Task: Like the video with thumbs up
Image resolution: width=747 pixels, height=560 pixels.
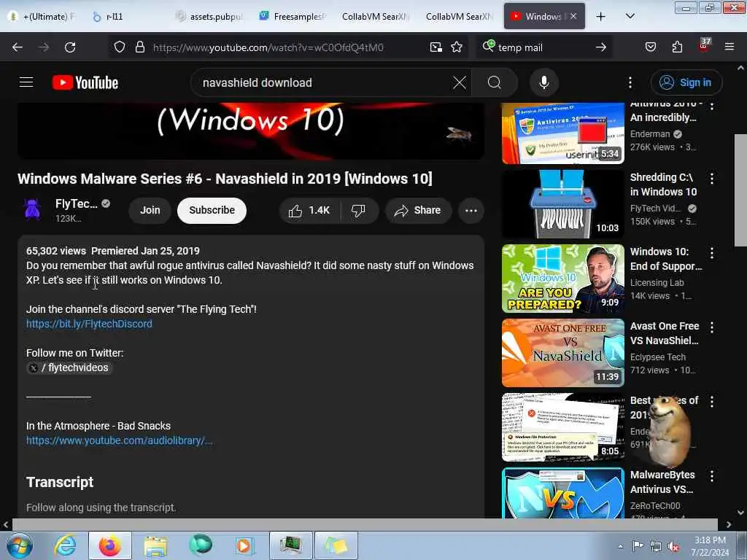Action: 309,211
